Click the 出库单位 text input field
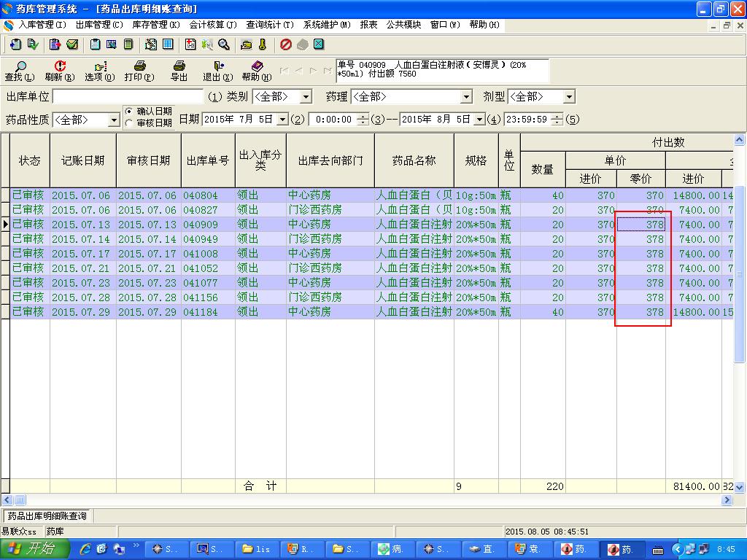Image resolution: width=747 pixels, height=560 pixels. 128,97
